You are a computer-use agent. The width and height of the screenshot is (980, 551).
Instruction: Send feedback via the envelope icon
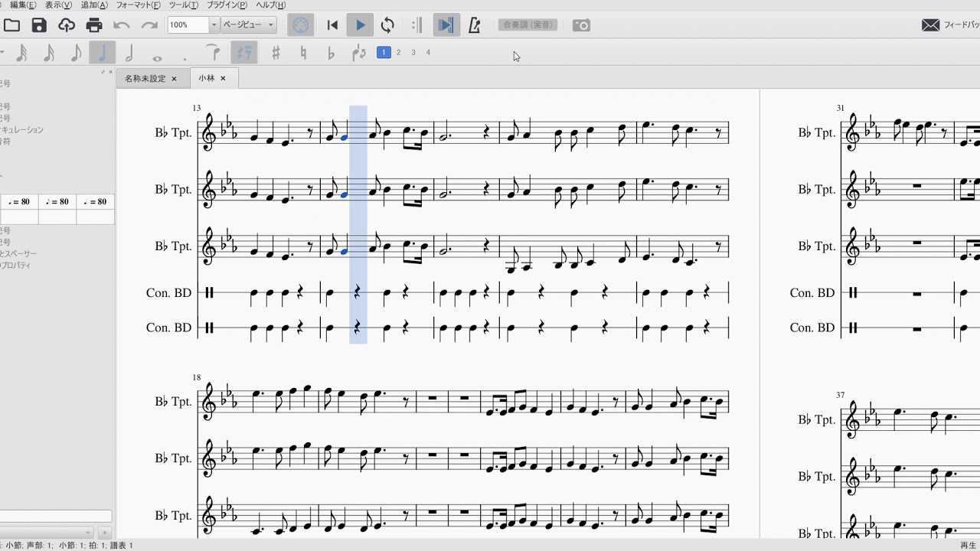pos(930,25)
